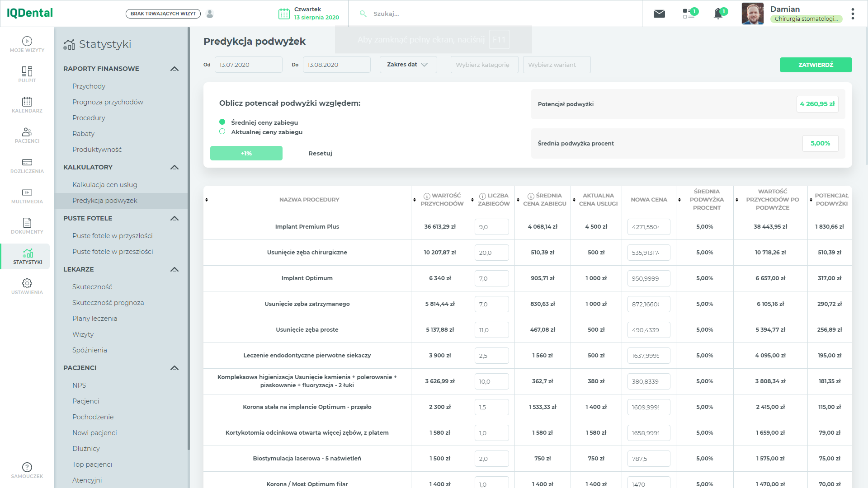The image size is (868, 488).
Task: Click Brak trwających wizyt badge
Action: [163, 14]
